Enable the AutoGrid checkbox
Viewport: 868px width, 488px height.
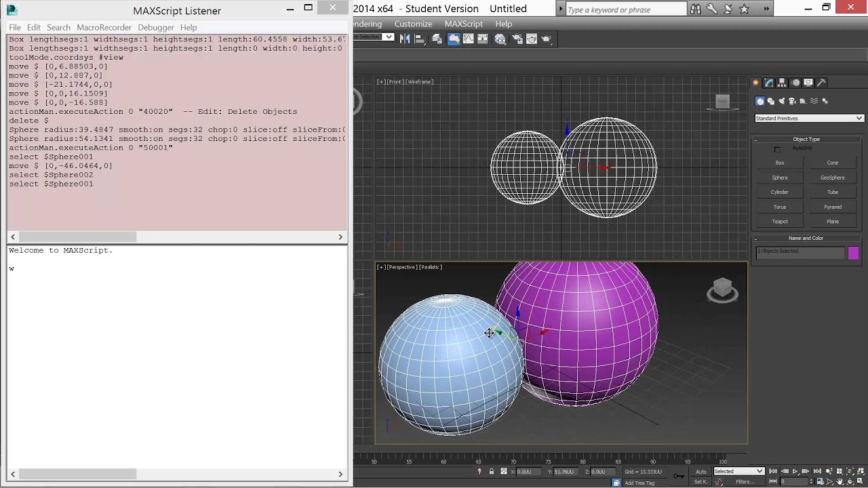point(777,149)
